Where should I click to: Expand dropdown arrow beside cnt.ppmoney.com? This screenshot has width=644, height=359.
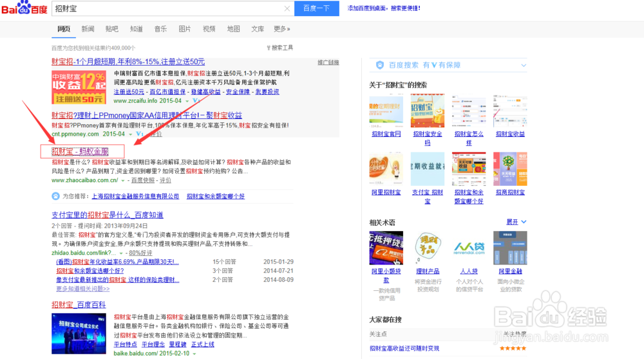coord(131,134)
